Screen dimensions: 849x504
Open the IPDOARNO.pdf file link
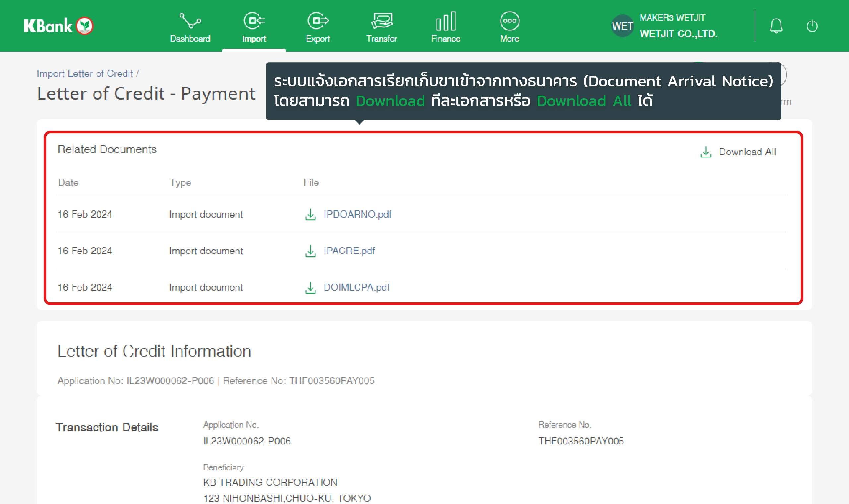coord(357,214)
